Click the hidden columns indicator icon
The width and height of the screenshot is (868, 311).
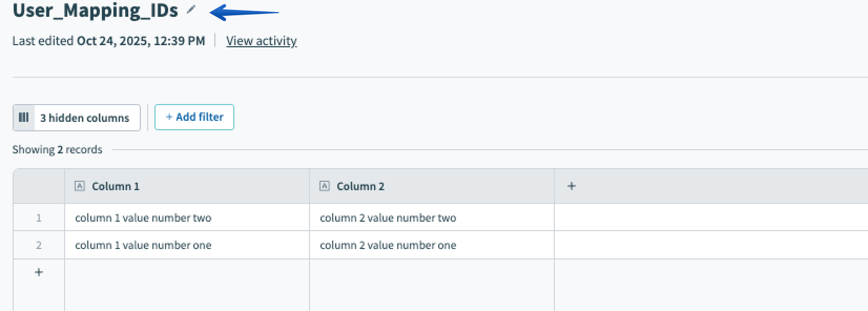pos(23,118)
